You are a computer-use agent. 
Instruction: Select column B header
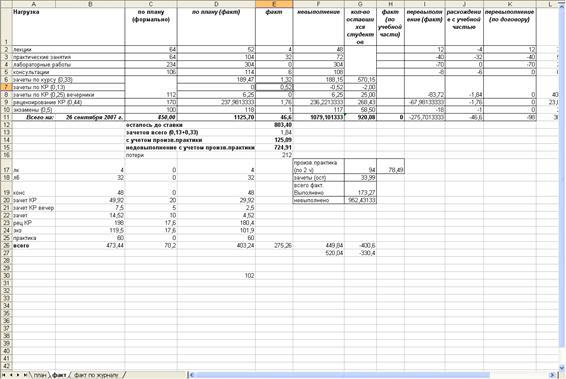click(x=90, y=4)
